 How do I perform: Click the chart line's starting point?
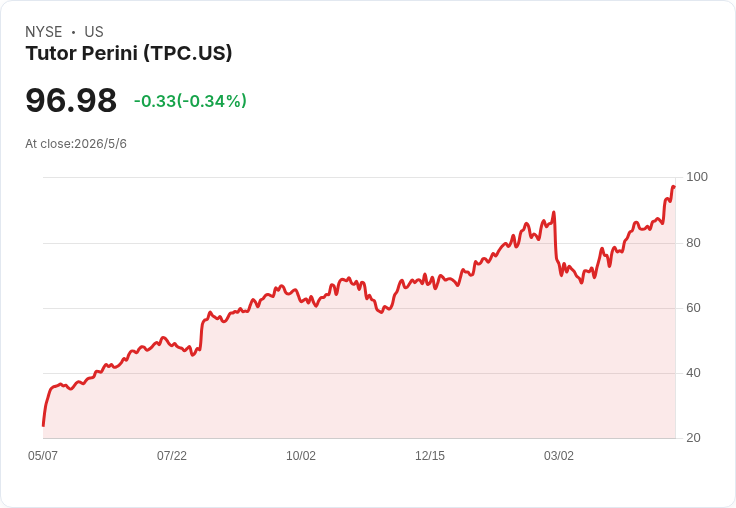44,425
